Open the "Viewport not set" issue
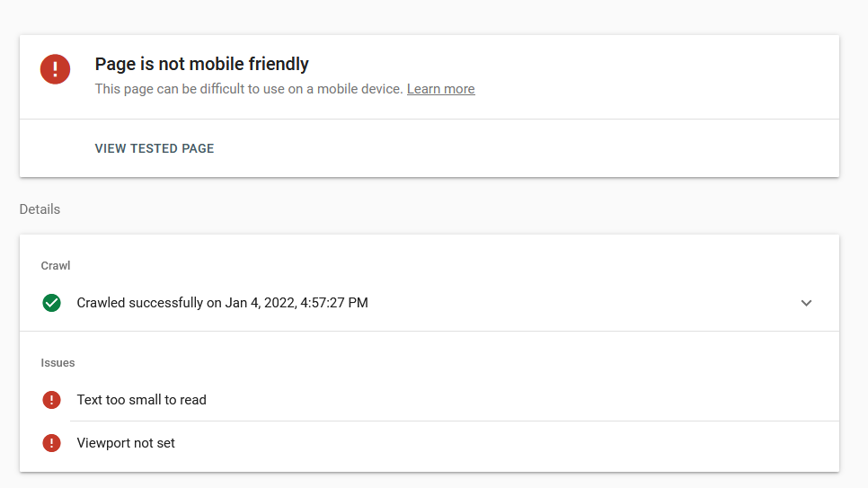This screenshot has width=868, height=488. 126,443
